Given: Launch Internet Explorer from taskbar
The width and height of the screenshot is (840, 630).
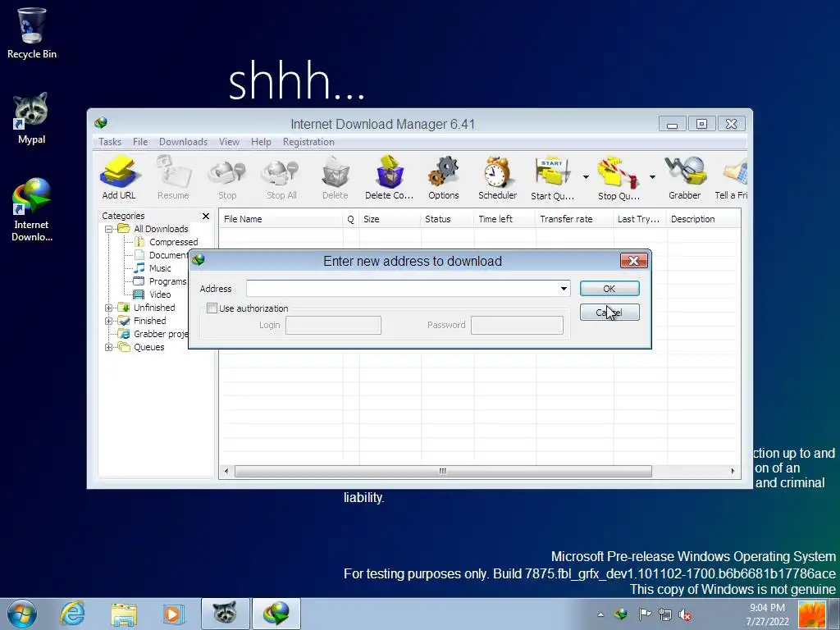Looking at the screenshot, I should point(72,614).
